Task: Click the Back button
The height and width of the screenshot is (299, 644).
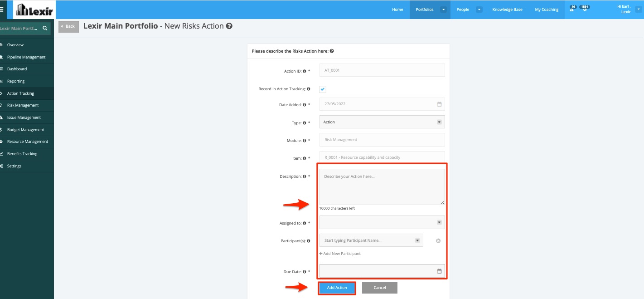Action: click(x=69, y=26)
